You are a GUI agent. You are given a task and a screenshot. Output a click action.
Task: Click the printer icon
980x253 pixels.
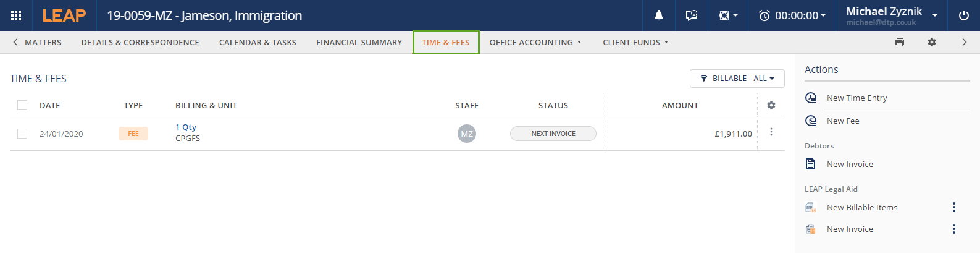tap(900, 42)
